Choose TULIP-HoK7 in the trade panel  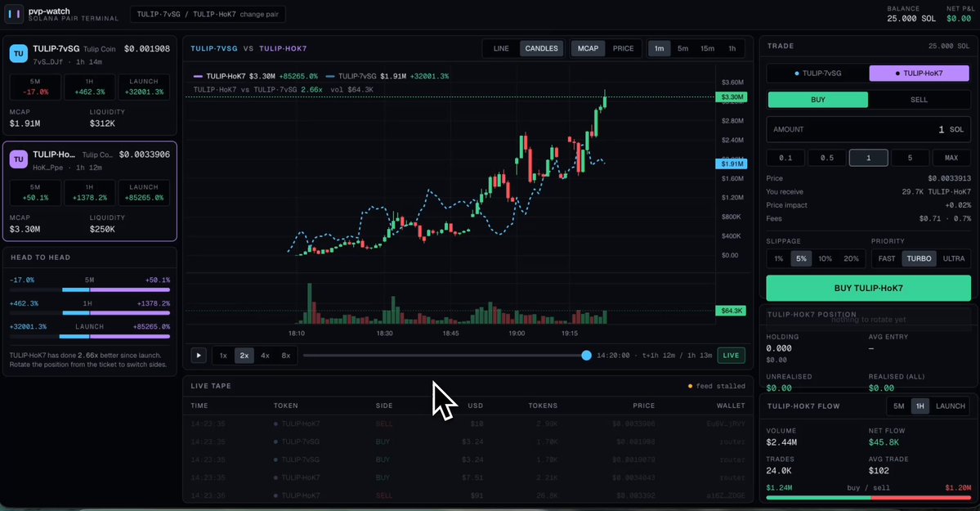coord(920,74)
